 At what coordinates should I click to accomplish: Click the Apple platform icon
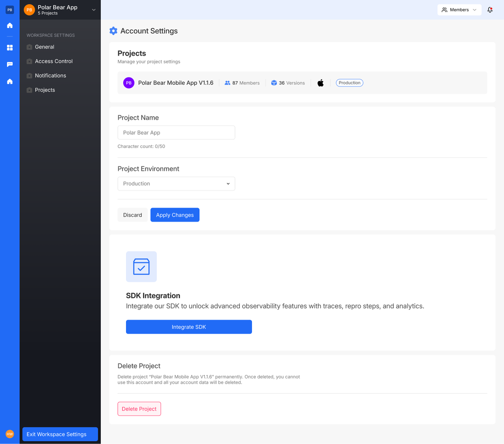pos(321,83)
